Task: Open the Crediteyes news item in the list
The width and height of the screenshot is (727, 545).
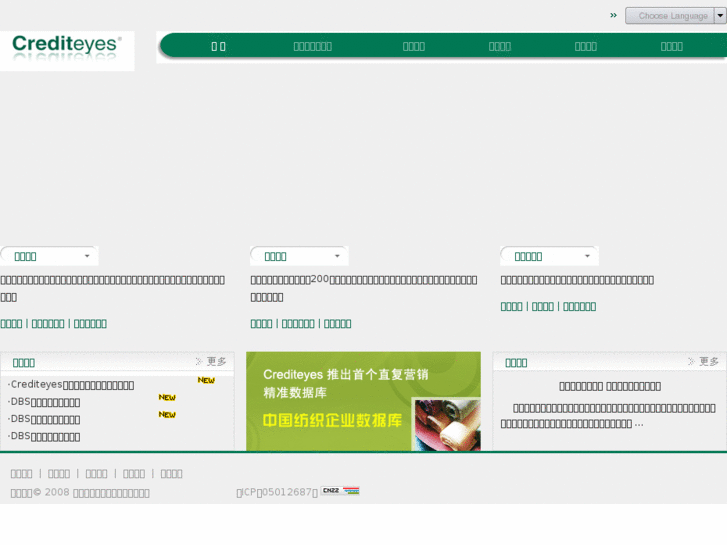Action: 72,385
